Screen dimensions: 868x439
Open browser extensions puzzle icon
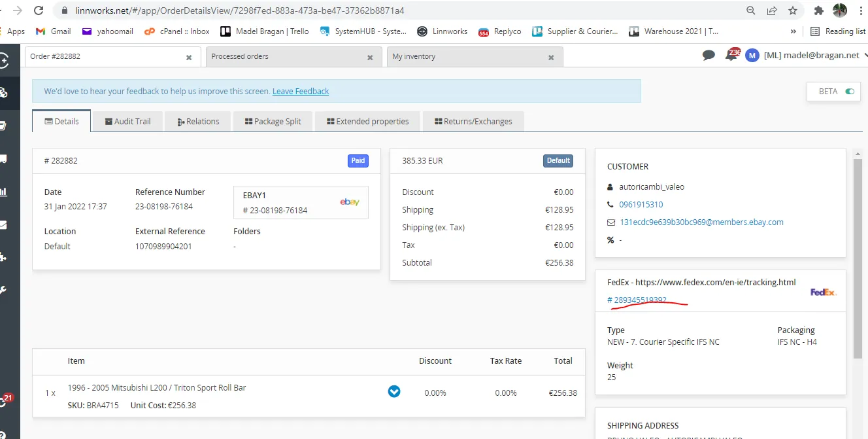pyautogui.click(x=818, y=10)
